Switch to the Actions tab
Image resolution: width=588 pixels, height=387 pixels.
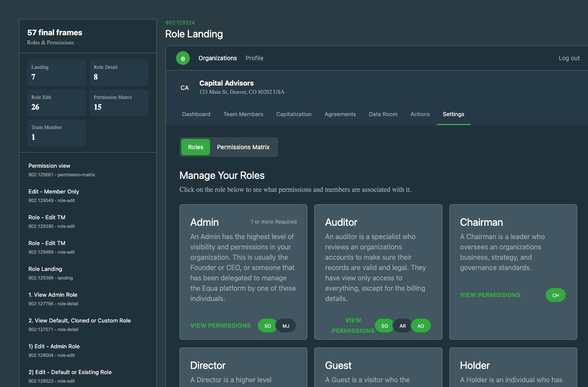tap(420, 114)
